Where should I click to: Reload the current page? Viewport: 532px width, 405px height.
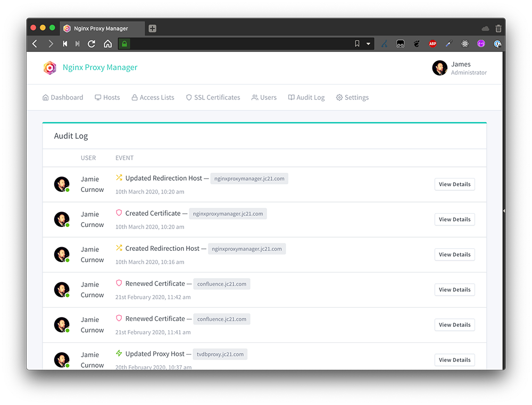(90, 44)
